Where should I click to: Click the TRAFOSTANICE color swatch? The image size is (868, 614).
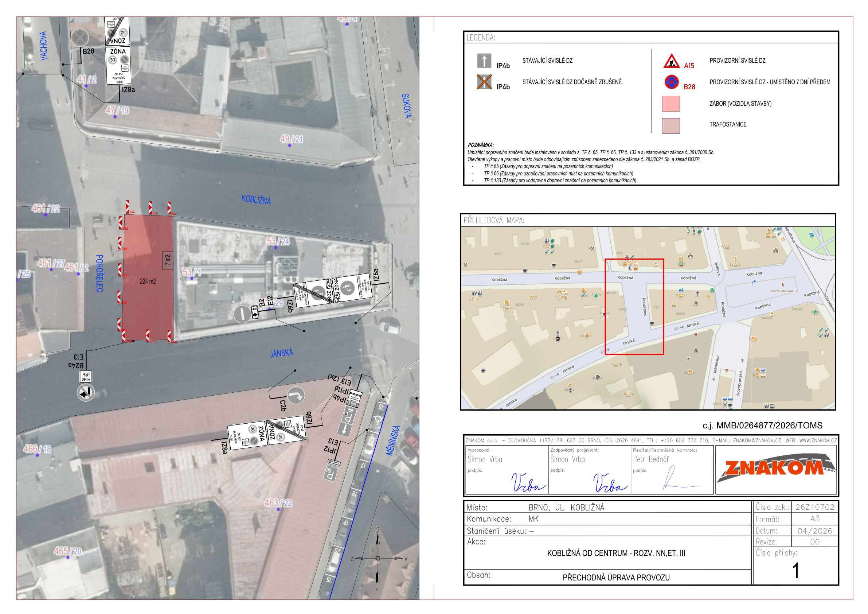670,125
